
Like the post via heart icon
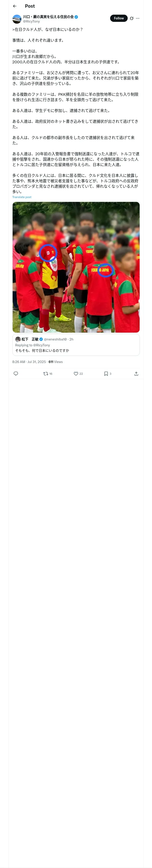(x=76, y=373)
